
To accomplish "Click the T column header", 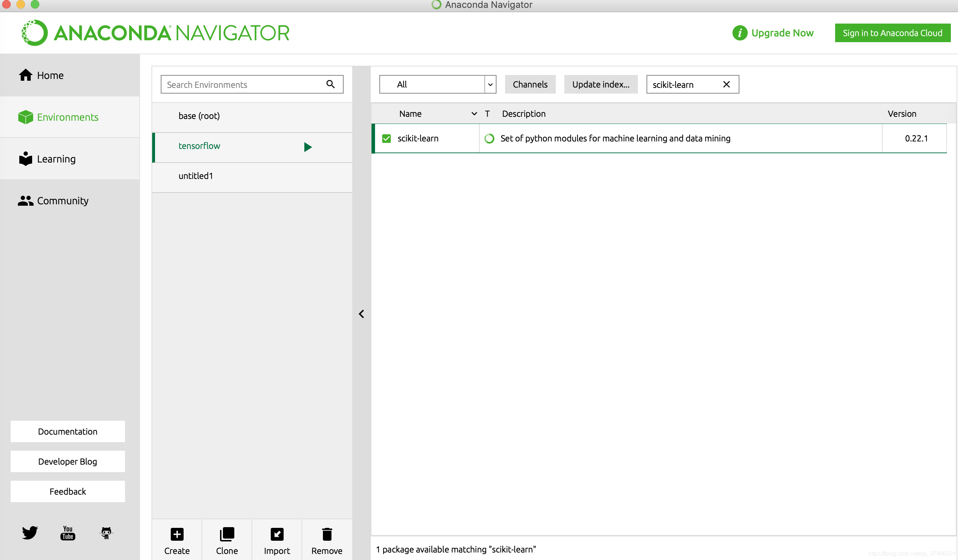I will [487, 114].
